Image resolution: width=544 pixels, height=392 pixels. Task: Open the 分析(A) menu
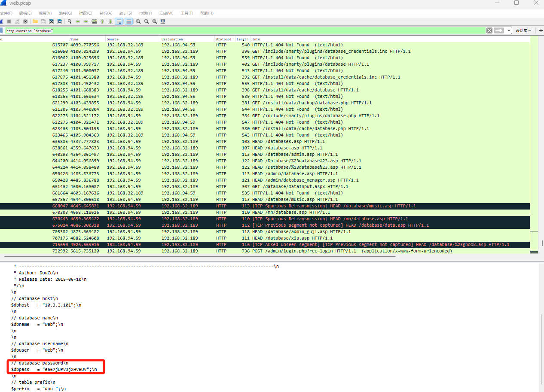click(106, 13)
